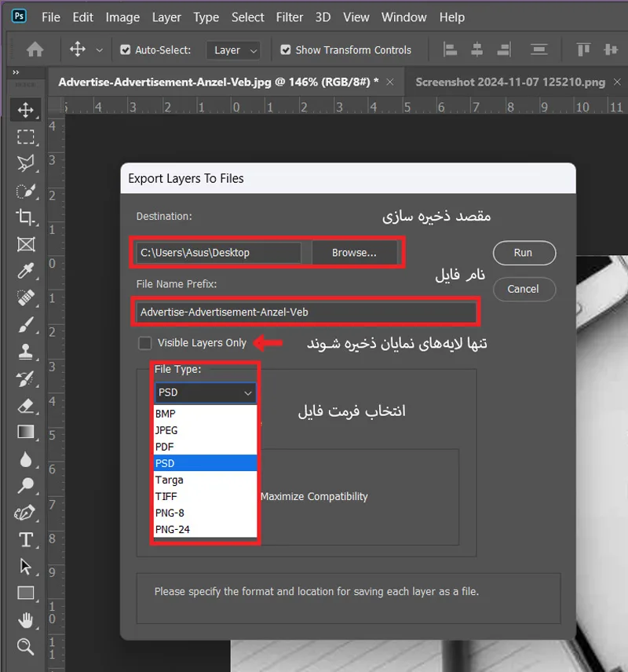The image size is (628, 672).
Task: Toggle the Auto-Select checkbox
Action: pos(125,50)
